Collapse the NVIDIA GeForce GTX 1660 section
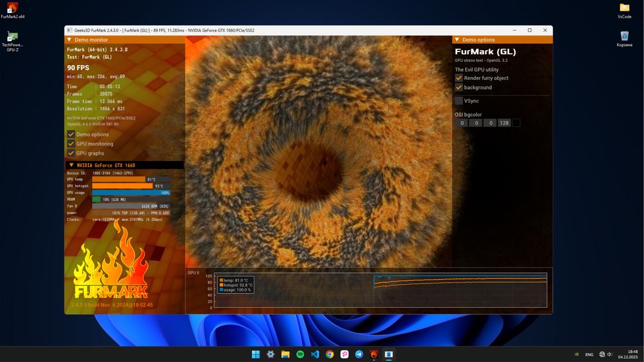Image resolution: width=644 pixels, height=362 pixels. 71,165
